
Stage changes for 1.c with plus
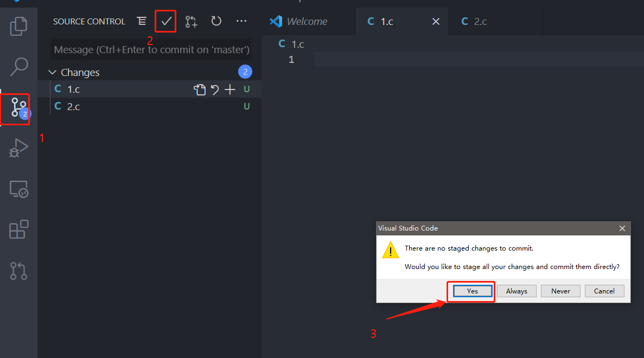pos(230,90)
